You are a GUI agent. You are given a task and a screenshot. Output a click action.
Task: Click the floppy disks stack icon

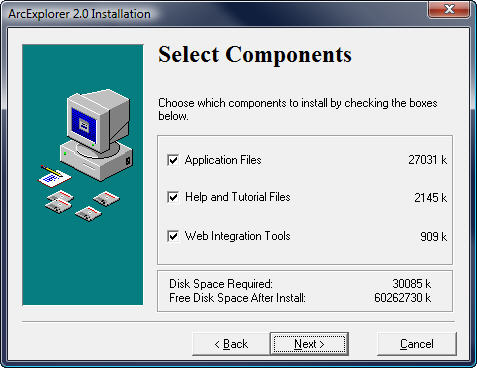point(59,202)
